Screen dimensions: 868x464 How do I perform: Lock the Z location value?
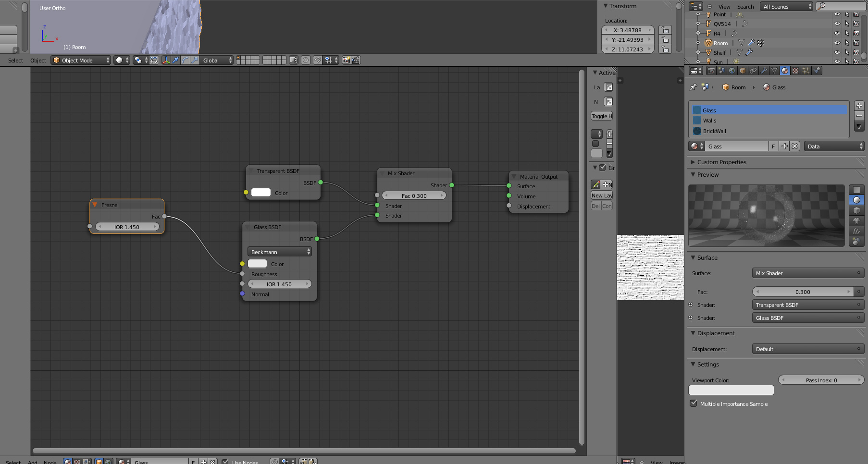(x=665, y=49)
